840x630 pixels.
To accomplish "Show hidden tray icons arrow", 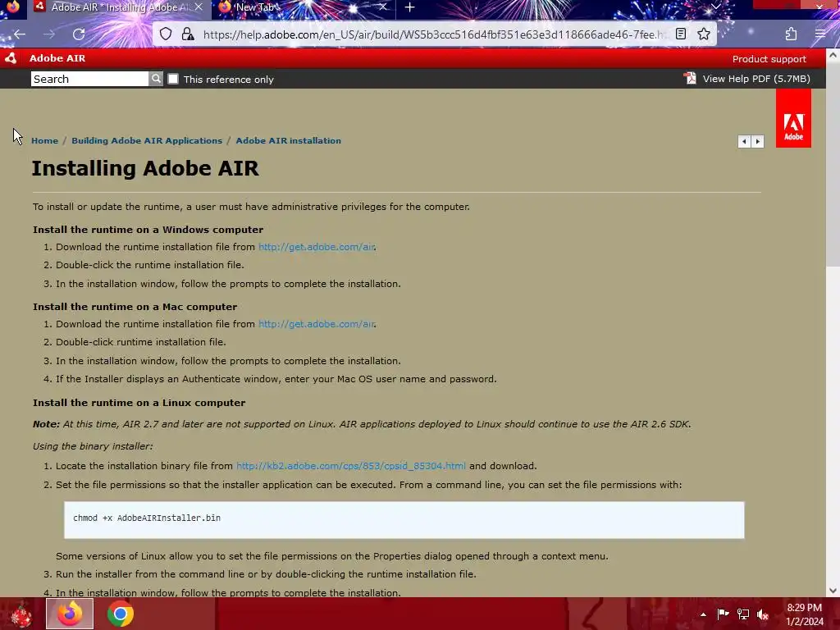I will pos(703,614).
